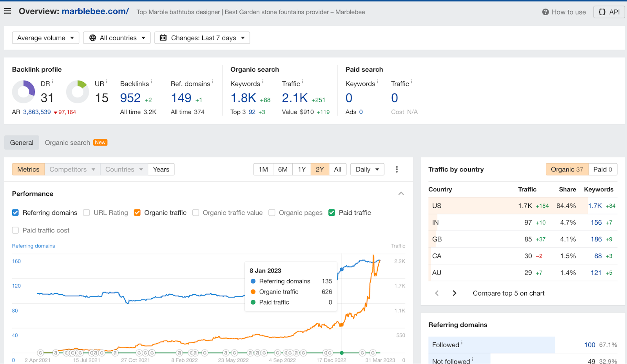
Task: Select the Years tab
Action: pyautogui.click(x=161, y=169)
